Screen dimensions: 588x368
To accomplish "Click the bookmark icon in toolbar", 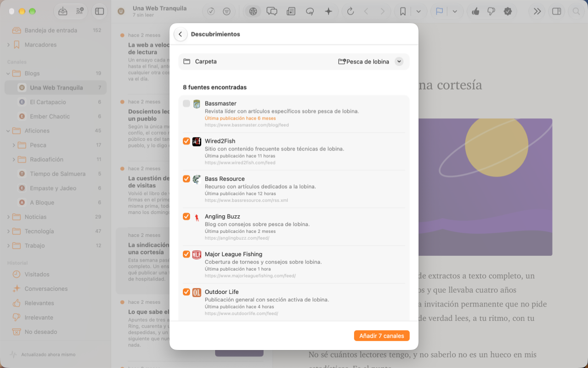I will click(403, 11).
